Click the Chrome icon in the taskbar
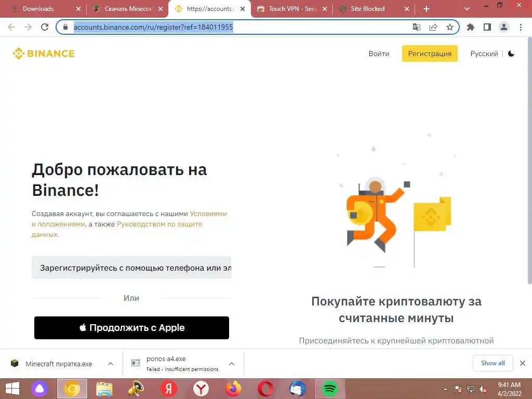Viewport: 532px width, 399px height. tap(72, 389)
